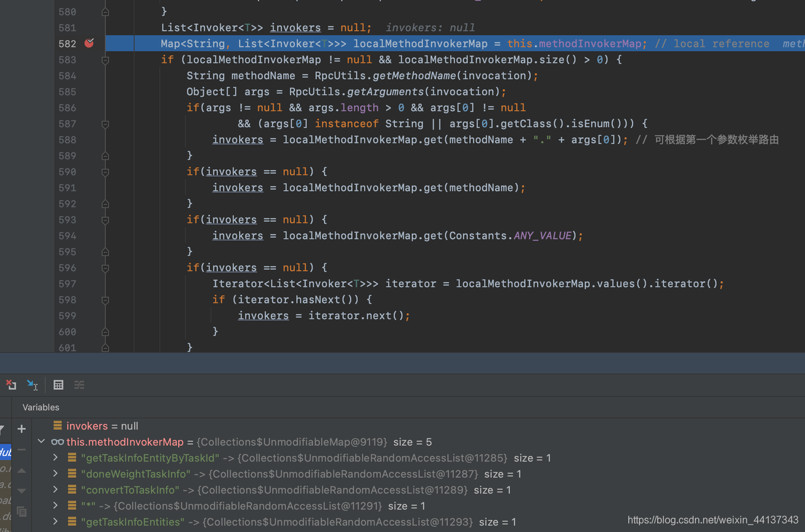Expand the "getTaskInfoEntityByTaskId" map entry

click(x=55, y=458)
